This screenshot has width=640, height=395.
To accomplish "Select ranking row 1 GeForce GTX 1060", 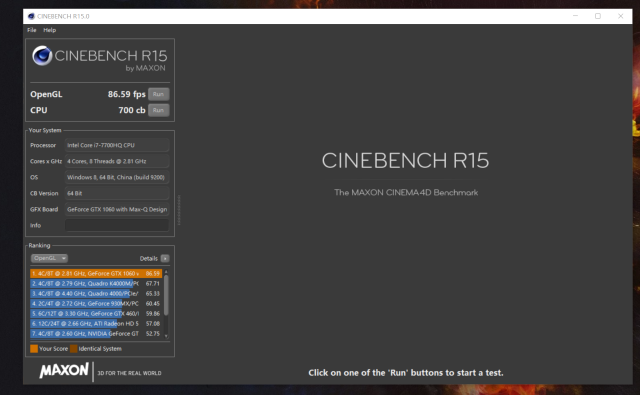I will pyautogui.click(x=96, y=273).
